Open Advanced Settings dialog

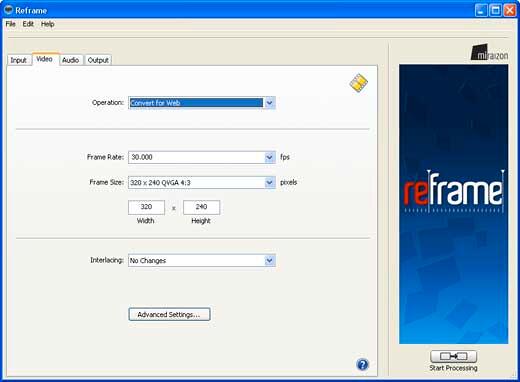(169, 314)
